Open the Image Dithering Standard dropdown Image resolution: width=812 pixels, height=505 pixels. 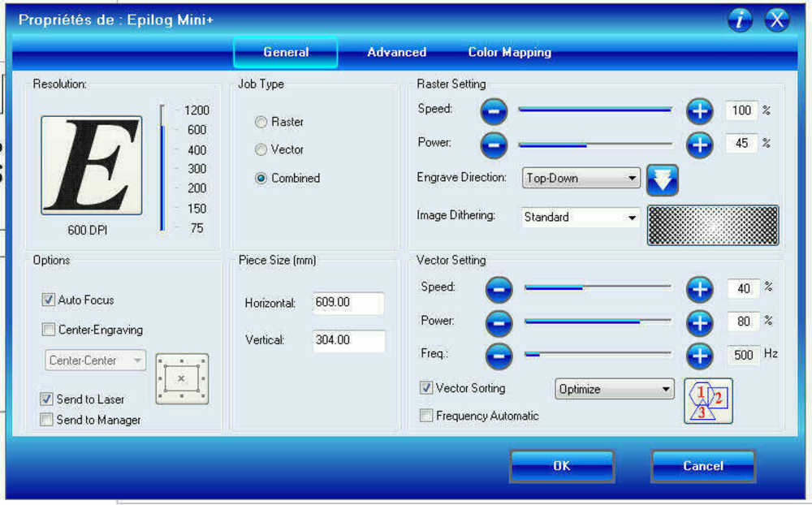pyautogui.click(x=581, y=217)
